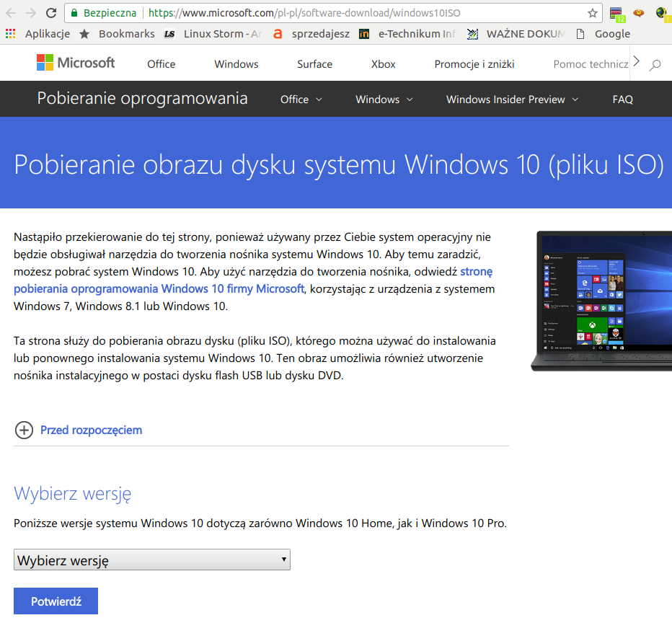Open Office in top Microsoft navigation

[161, 64]
